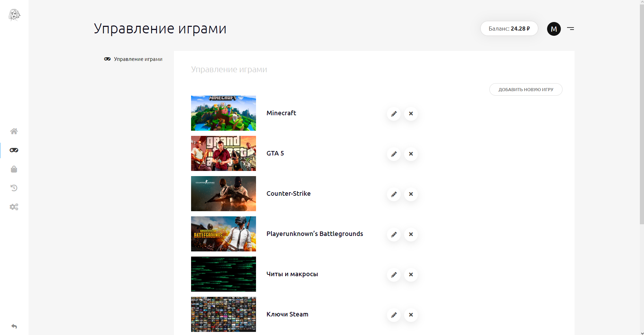Open the Minecraft thumbnail image
Screen dimensions: 644x335
(x=223, y=113)
